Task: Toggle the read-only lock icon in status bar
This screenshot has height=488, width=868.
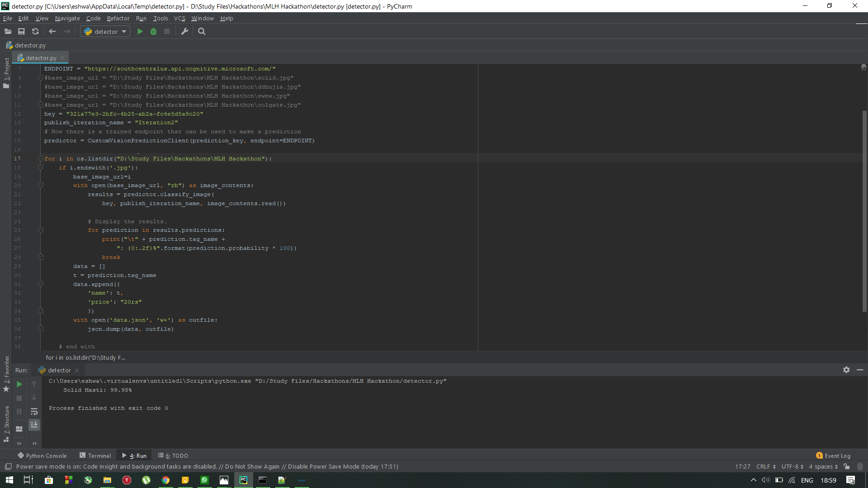Action: pyautogui.click(x=847, y=467)
